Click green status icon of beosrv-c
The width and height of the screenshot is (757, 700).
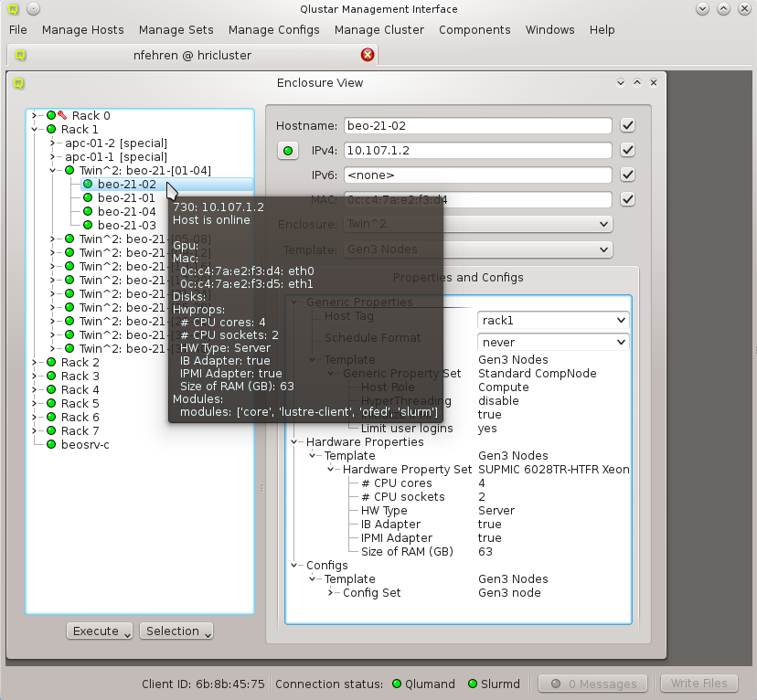(51, 444)
